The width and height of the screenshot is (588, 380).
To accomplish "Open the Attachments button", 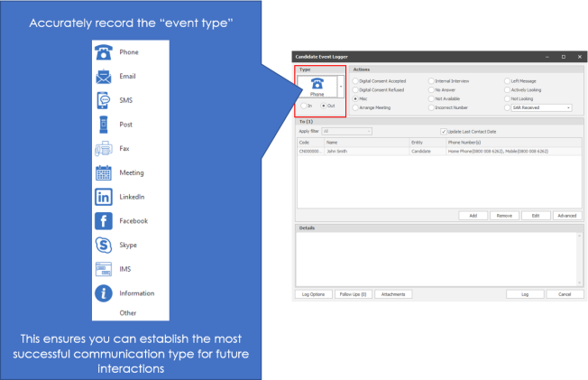I will pyautogui.click(x=394, y=294).
